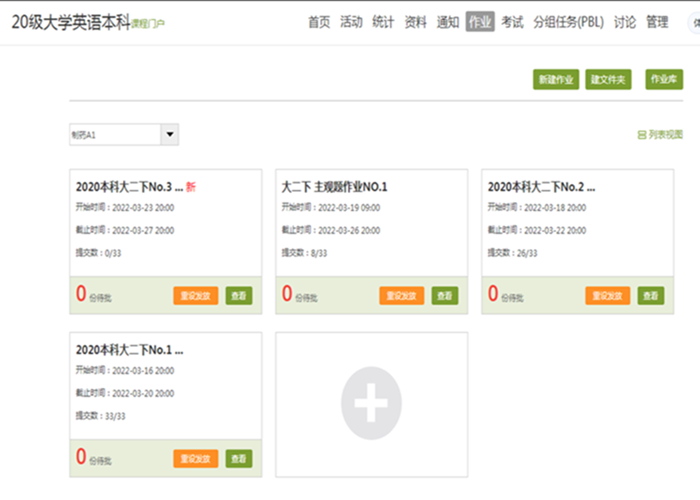The width and height of the screenshot is (700, 500).
Task: Open the 分组任务(PBL) menu item
Action: tap(568, 22)
